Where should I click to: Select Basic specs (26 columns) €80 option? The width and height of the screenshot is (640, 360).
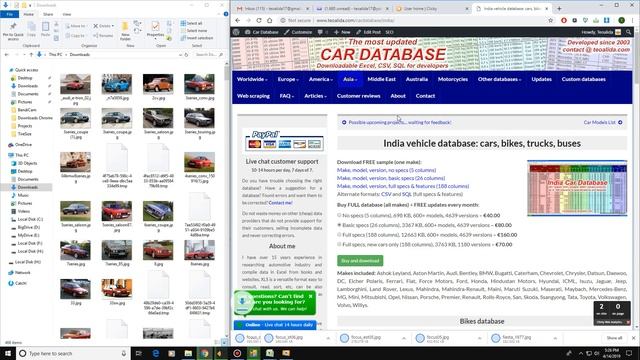tap(339, 225)
